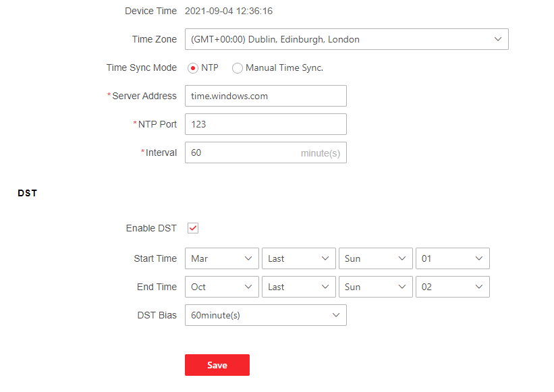The width and height of the screenshot is (554, 392).
Task: Open the Time Zone dropdown
Action: pos(346,39)
